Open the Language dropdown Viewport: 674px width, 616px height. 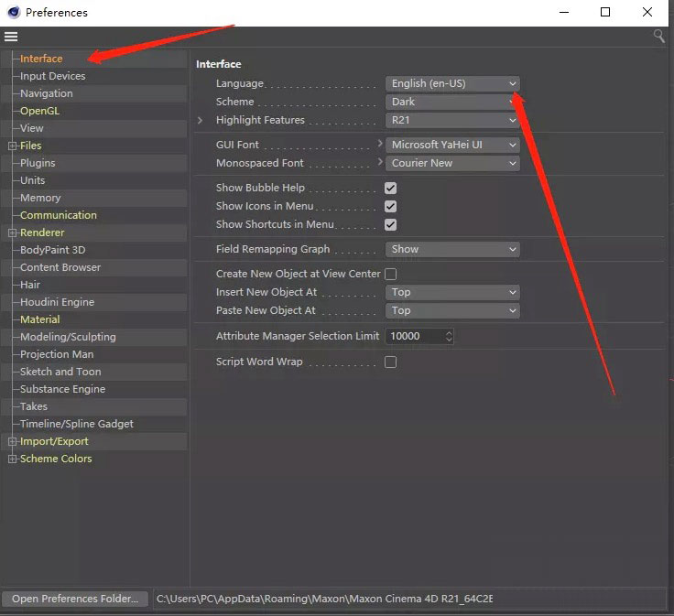[x=452, y=83]
